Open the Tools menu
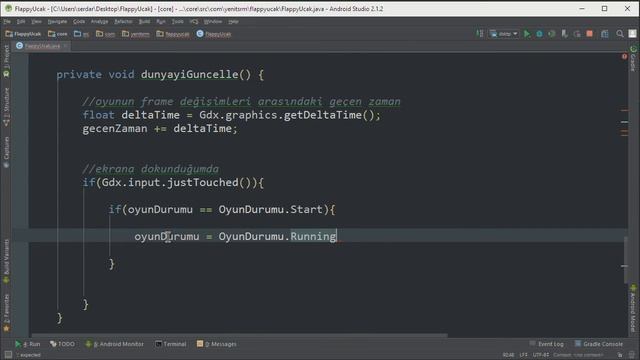The image size is (640, 360). click(177, 21)
